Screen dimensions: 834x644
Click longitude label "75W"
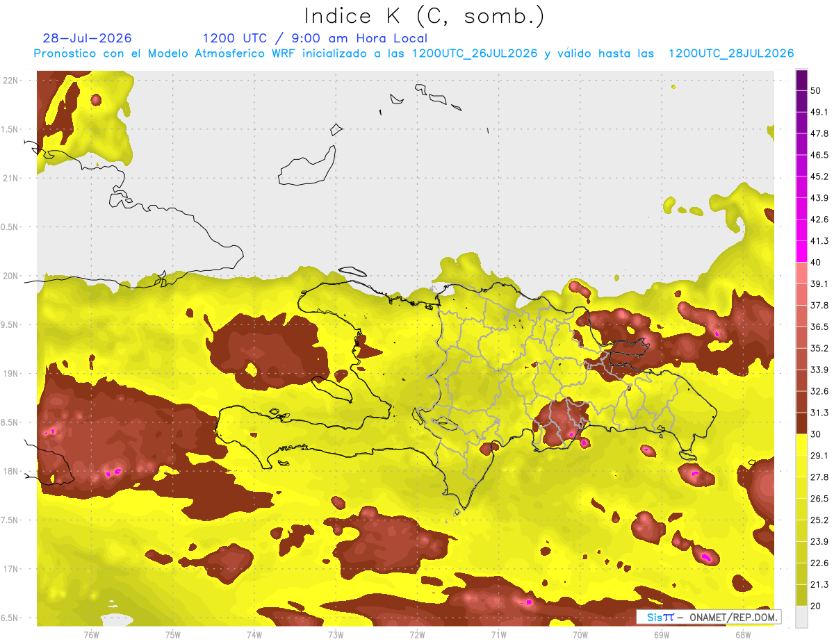172,634
